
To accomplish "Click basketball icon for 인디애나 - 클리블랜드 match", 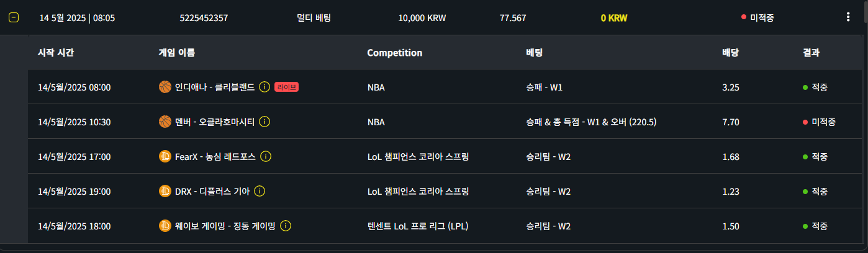I will 165,87.
